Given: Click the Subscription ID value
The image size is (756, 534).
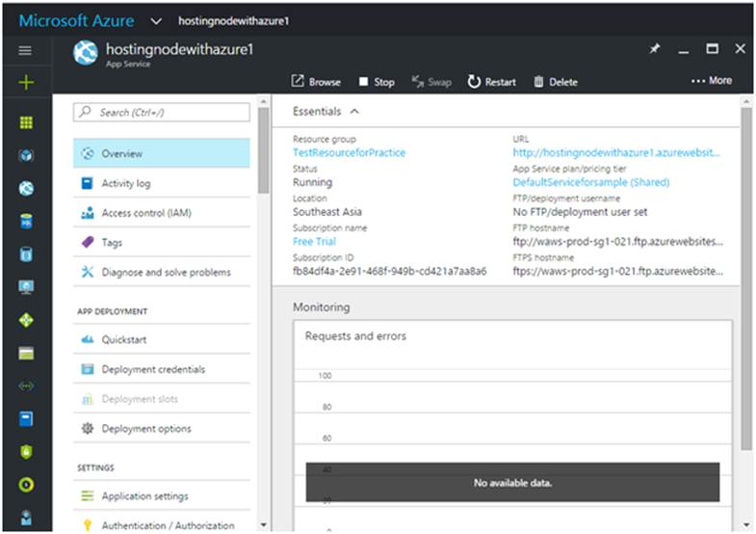Looking at the screenshot, I should pyautogui.click(x=390, y=271).
